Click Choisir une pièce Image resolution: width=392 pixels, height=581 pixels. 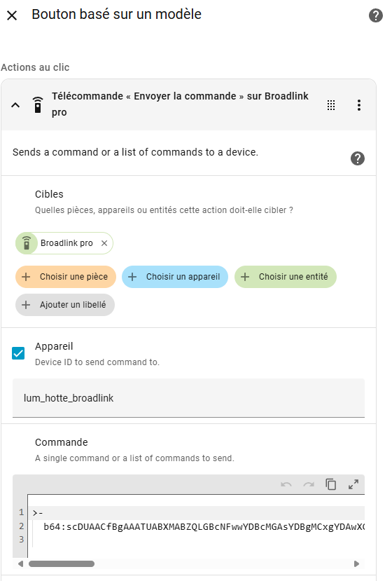[x=66, y=277]
